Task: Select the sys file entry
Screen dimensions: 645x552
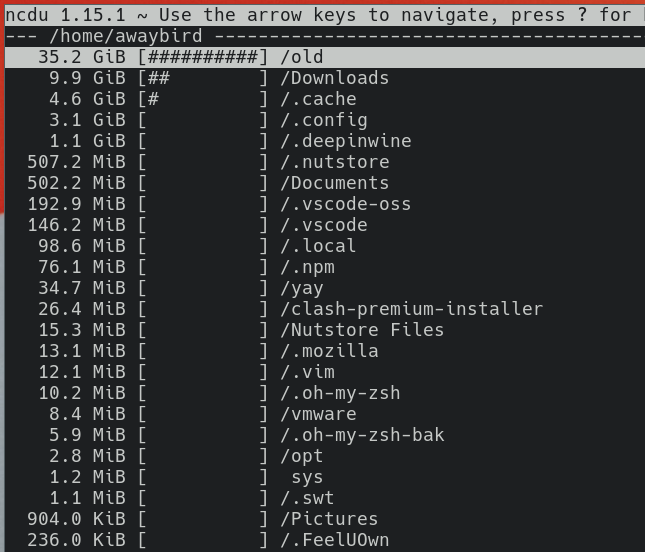Action: click(325, 476)
